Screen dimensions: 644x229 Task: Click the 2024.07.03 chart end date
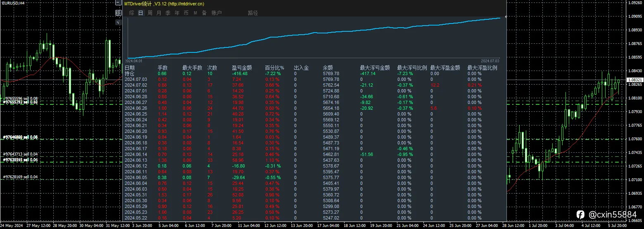(x=491, y=60)
